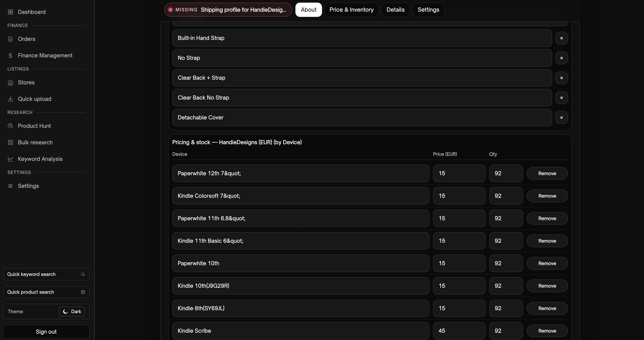Open Finance Management

[45, 55]
